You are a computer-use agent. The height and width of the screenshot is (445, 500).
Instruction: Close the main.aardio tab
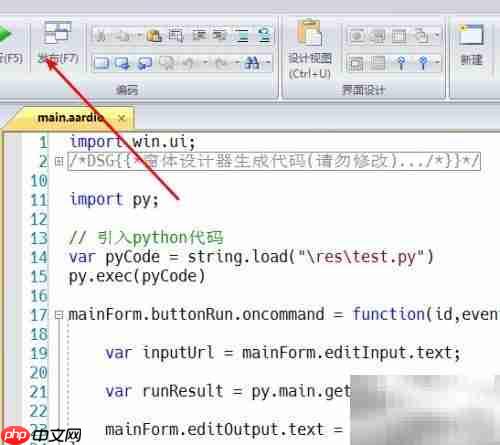(122, 118)
